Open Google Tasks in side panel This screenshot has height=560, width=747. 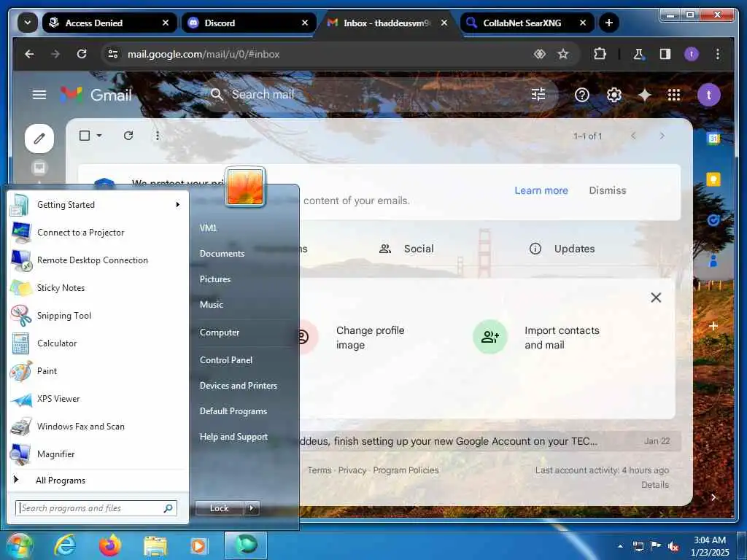(713, 220)
